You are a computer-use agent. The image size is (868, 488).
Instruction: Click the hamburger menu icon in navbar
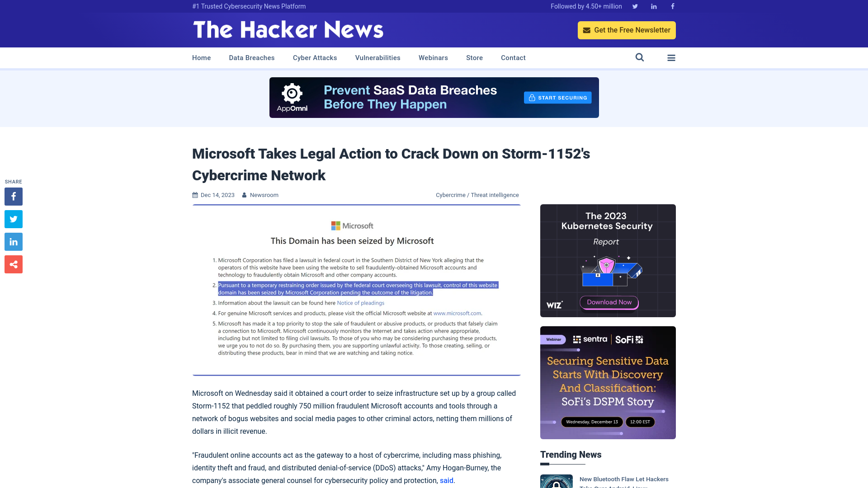671,57
